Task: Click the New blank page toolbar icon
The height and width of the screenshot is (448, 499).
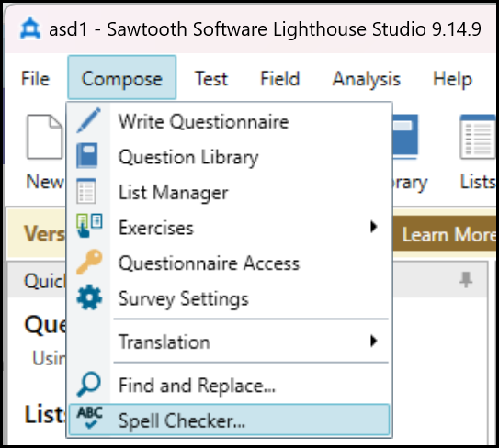Action: (x=44, y=137)
